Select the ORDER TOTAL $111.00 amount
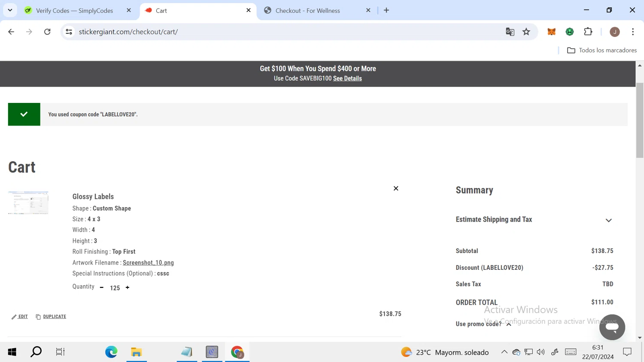The image size is (644, 362). 602,302
